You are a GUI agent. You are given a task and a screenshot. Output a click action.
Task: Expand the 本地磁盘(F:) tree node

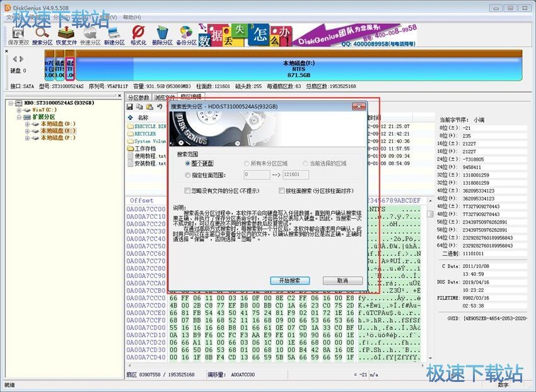pos(27,138)
